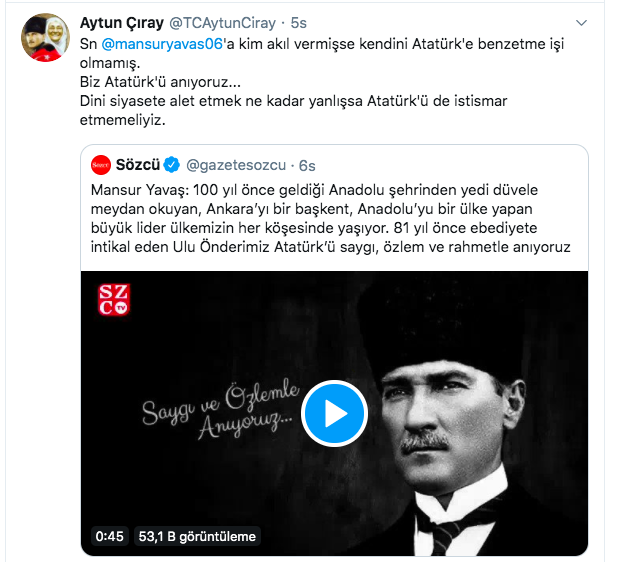The width and height of the screenshot is (619, 562).
Task: Click the SZC TV logo in video
Action: pyautogui.click(x=114, y=300)
